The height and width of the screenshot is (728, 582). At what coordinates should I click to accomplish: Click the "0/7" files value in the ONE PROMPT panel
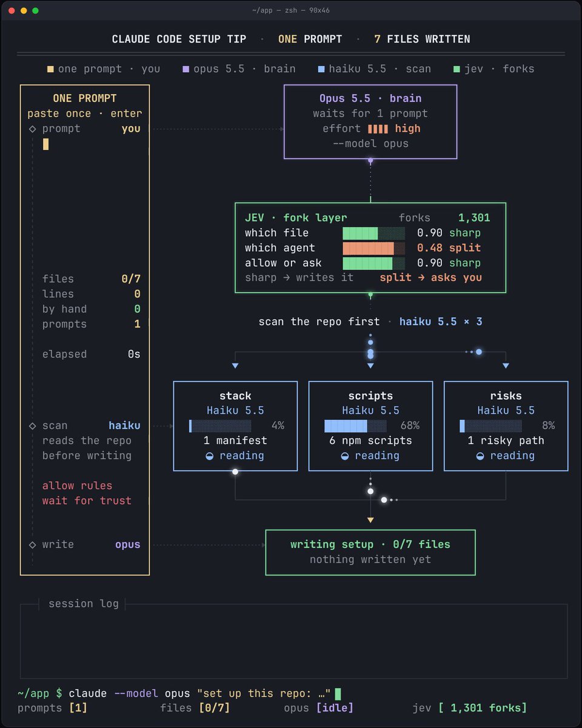click(x=131, y=279)
